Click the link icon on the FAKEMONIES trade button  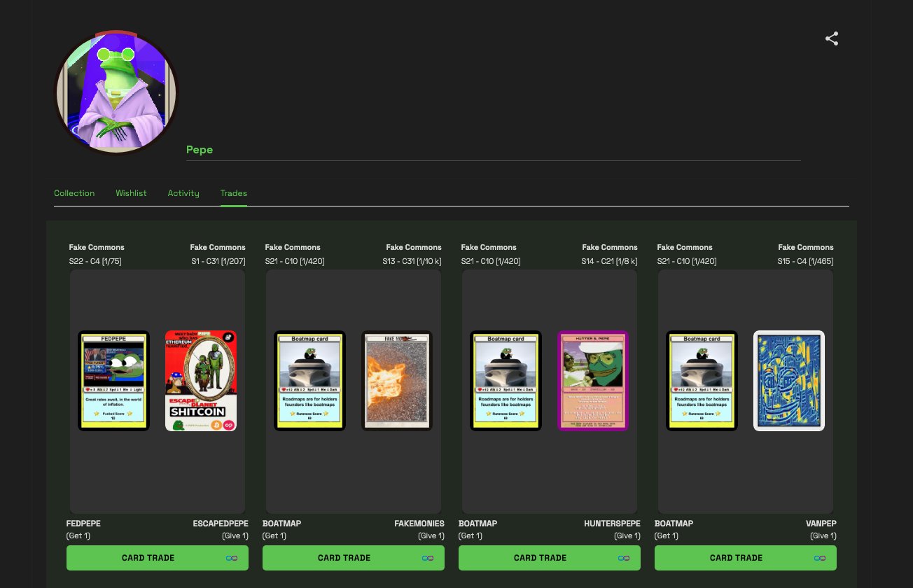point(428,558)
